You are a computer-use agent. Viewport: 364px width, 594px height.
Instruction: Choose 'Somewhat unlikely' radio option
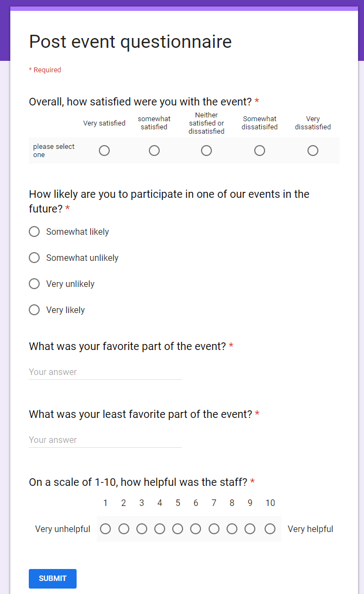34,258
